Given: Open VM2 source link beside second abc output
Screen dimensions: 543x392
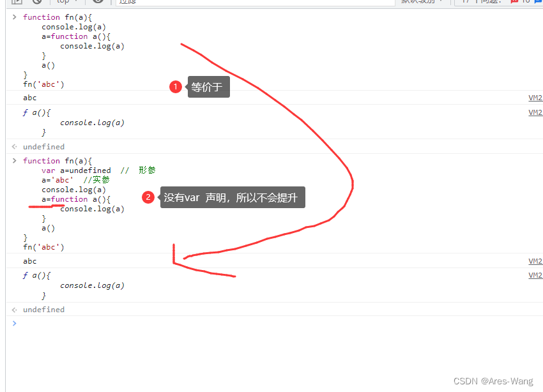Looking at the screenshot, I should tap(535, 261).
